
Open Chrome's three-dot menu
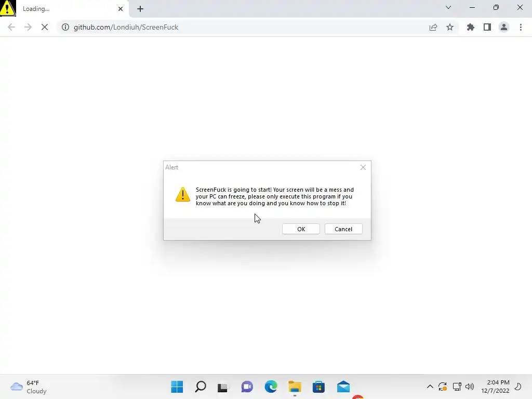521,27
